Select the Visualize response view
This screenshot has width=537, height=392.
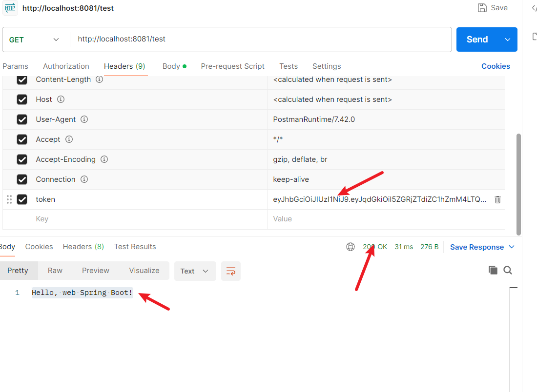click(144, 271)
